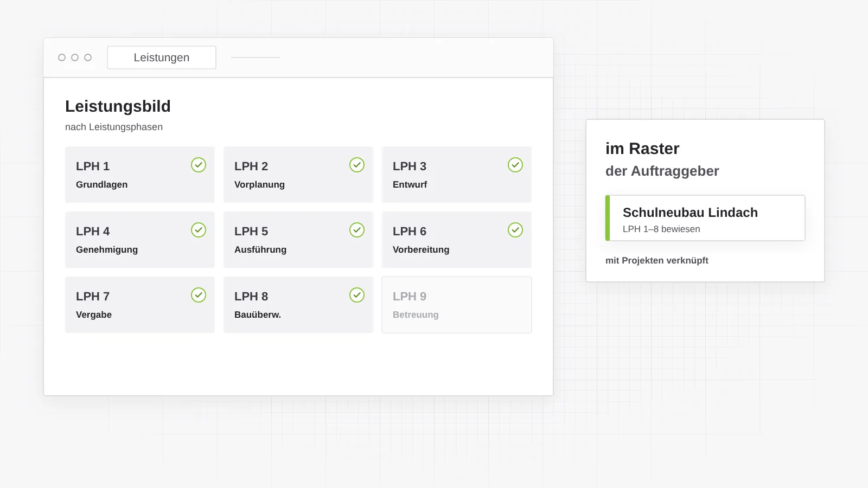This screenshot has height=488, width=868.
Task: Open the Leistungen tab
Action: (x=162, y=57)
